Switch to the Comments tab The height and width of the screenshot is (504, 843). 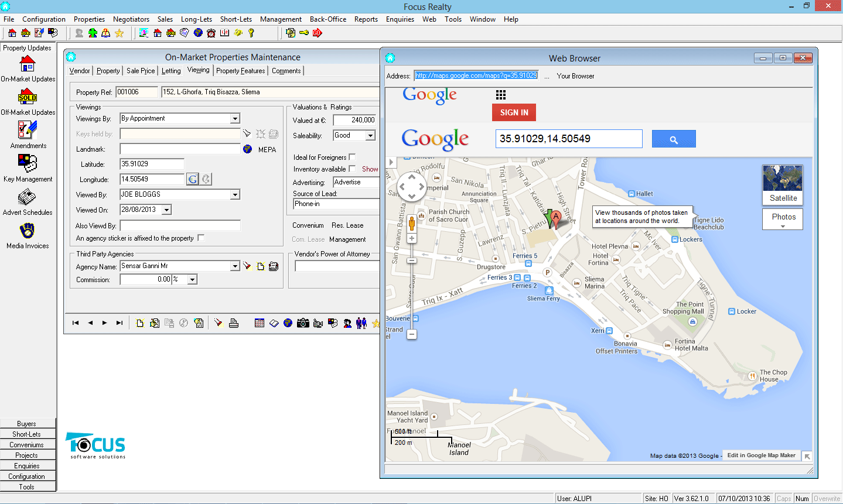click(x=286, y=71)
